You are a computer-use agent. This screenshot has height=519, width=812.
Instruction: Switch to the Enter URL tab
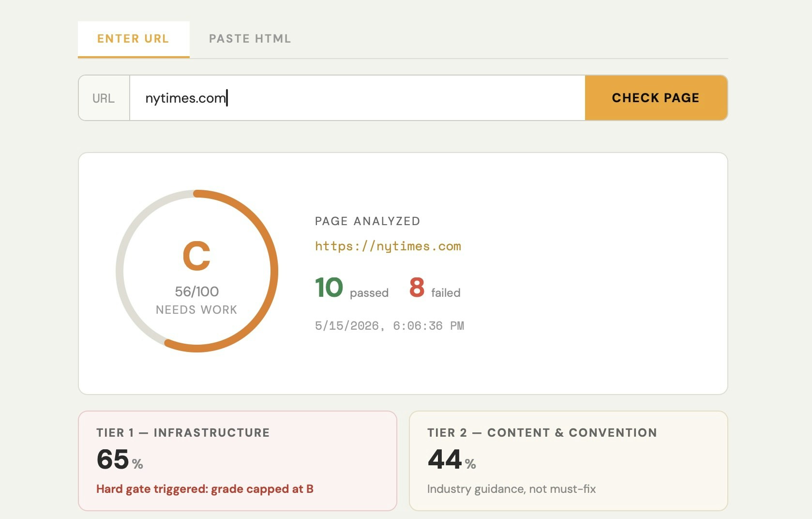coord(134,39)
